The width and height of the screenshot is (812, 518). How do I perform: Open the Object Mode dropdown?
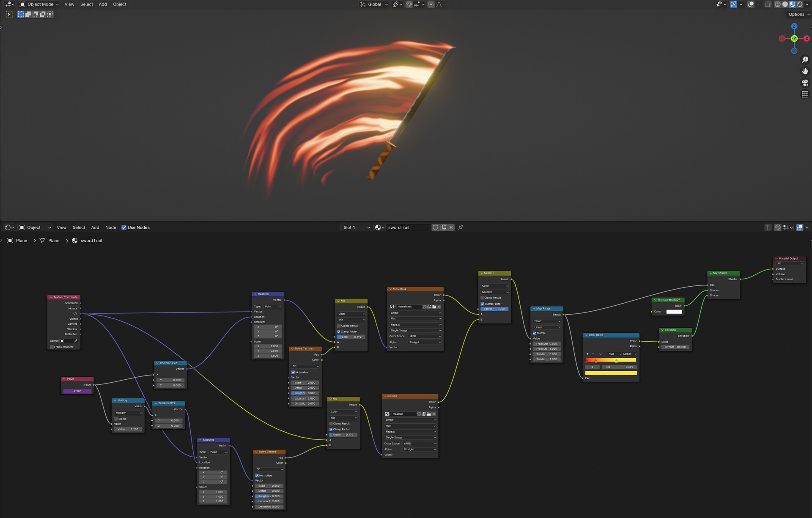[x=39, y=4]
